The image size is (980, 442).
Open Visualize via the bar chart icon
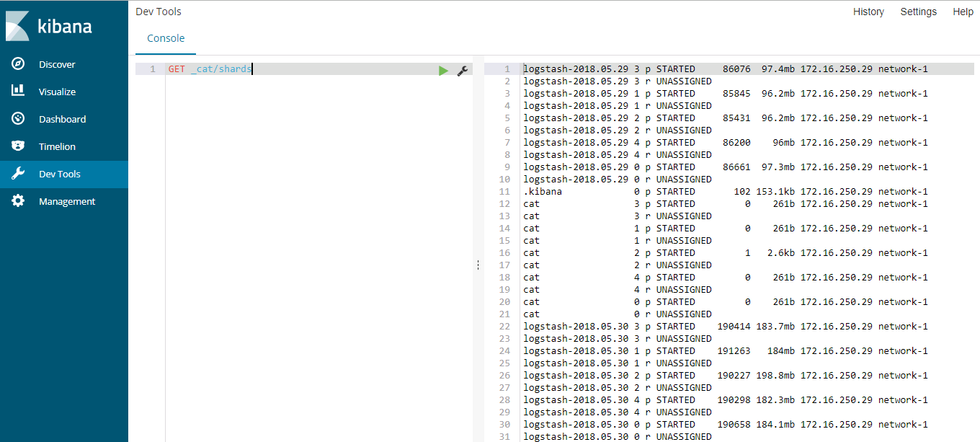pyautogui.click(x=18, y=91)
